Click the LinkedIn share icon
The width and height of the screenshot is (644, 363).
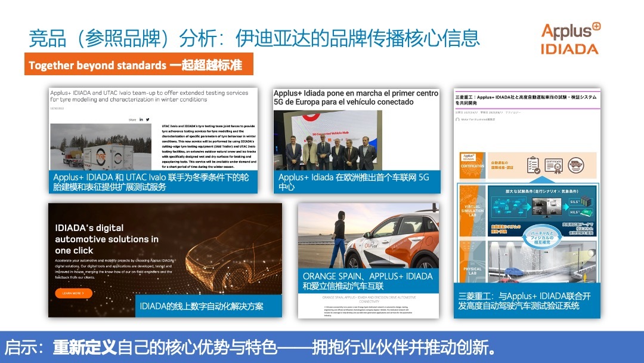coord(141,119)
